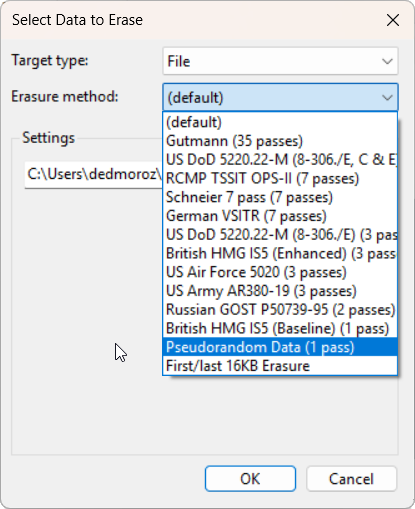Click the file path input field
This screenshot has width=415, height=509.
coord(94,175)
